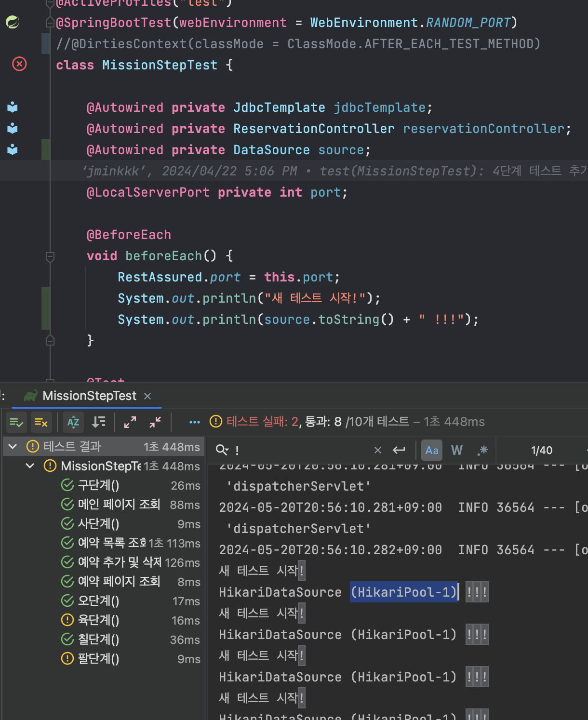Click the autowired bean icon beside DataSource source
Image resolution: width=588 pixels, height=720 pixels.
point(13,149)
